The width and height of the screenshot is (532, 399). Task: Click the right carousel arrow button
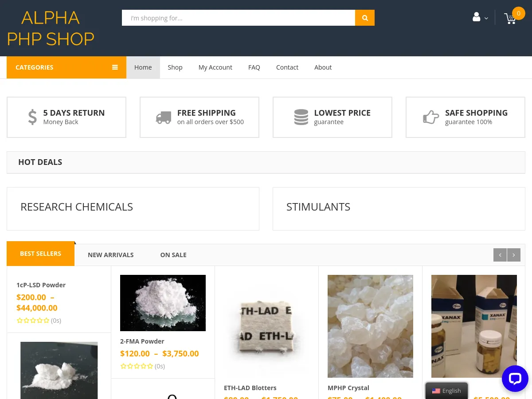coord(513,254)
